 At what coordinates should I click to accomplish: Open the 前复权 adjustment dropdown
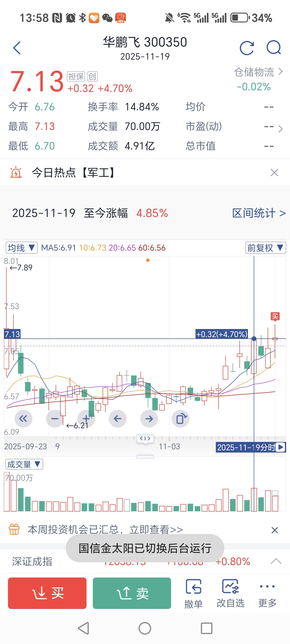click(265, 248)
